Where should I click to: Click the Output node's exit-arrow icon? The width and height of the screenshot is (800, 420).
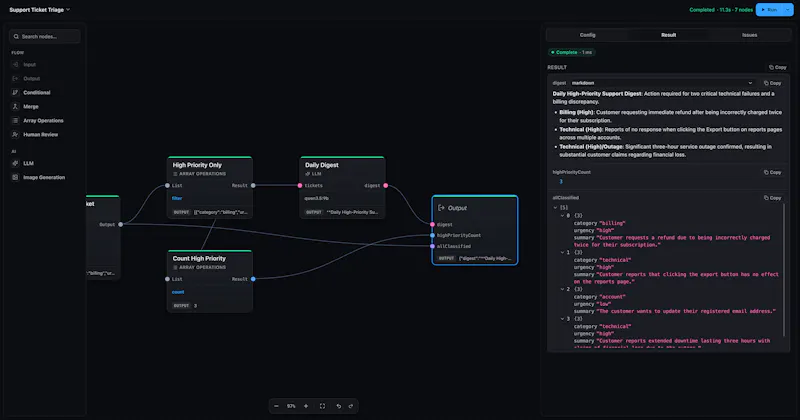coord(441,208)
